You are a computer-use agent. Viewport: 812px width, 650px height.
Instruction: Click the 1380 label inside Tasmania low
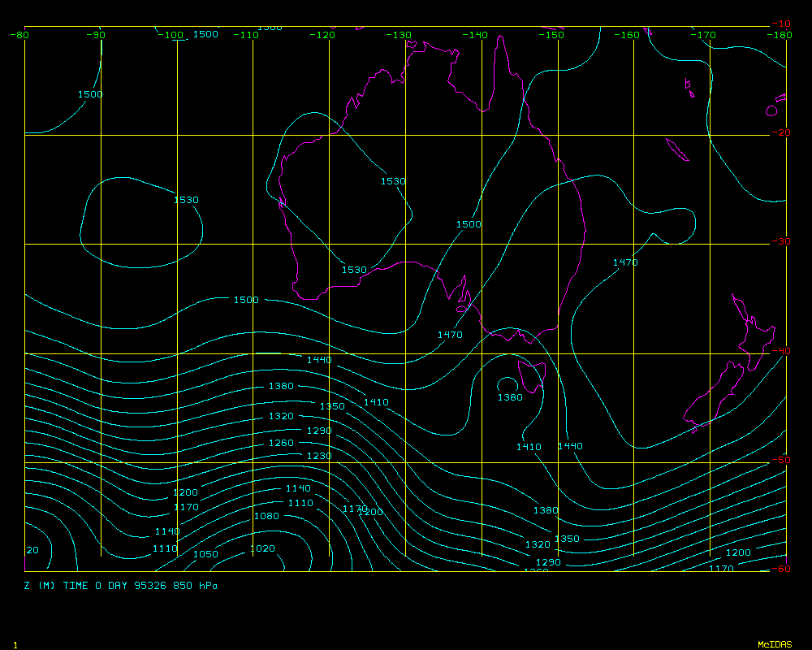tap(510, 398)
